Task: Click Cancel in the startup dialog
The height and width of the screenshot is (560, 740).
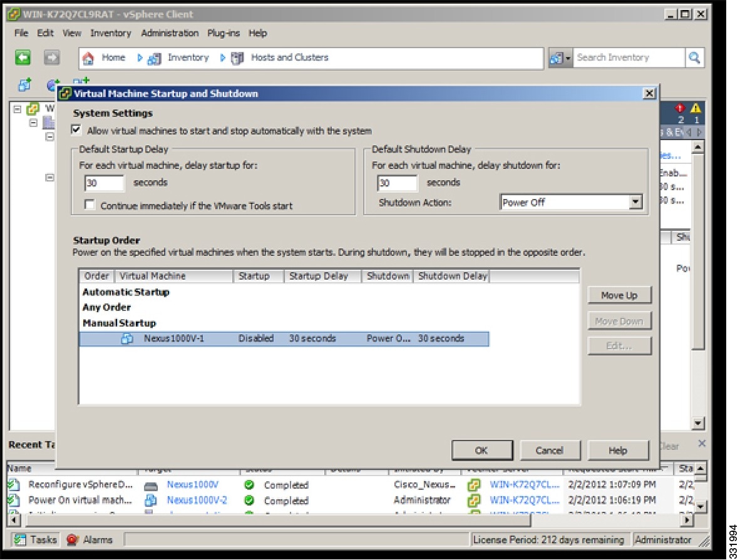Action: coord(550,450)
